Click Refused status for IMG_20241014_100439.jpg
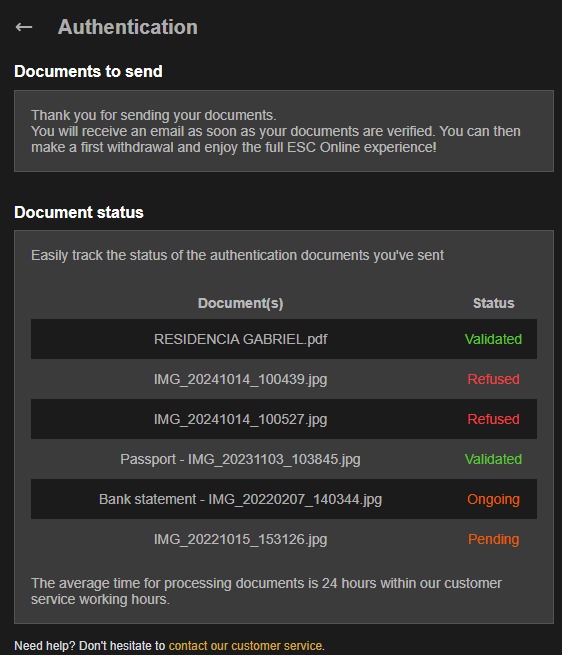 tap(493, 379)
